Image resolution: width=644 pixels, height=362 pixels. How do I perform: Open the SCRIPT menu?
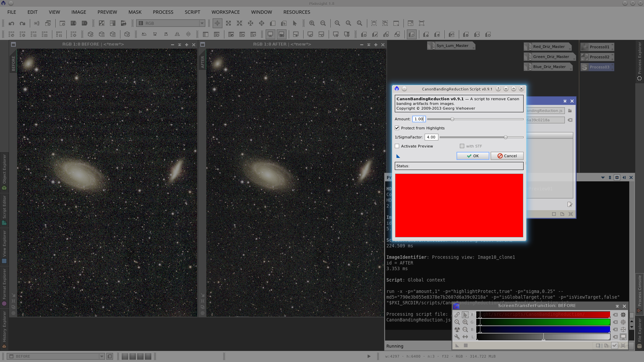click(192, 12)
